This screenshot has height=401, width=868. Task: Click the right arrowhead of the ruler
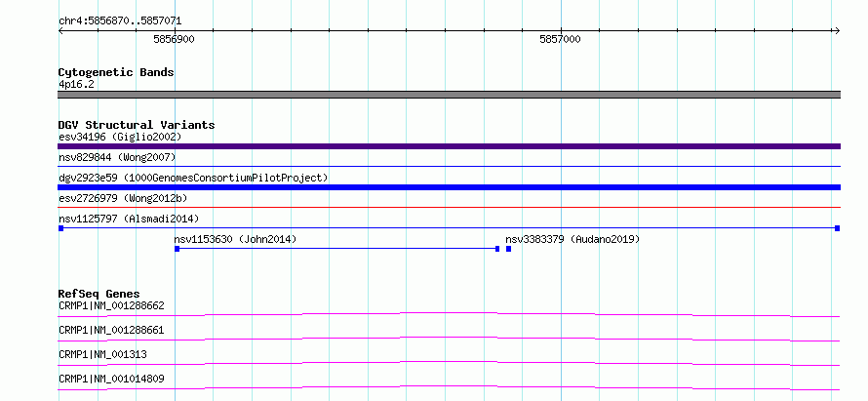838,30
